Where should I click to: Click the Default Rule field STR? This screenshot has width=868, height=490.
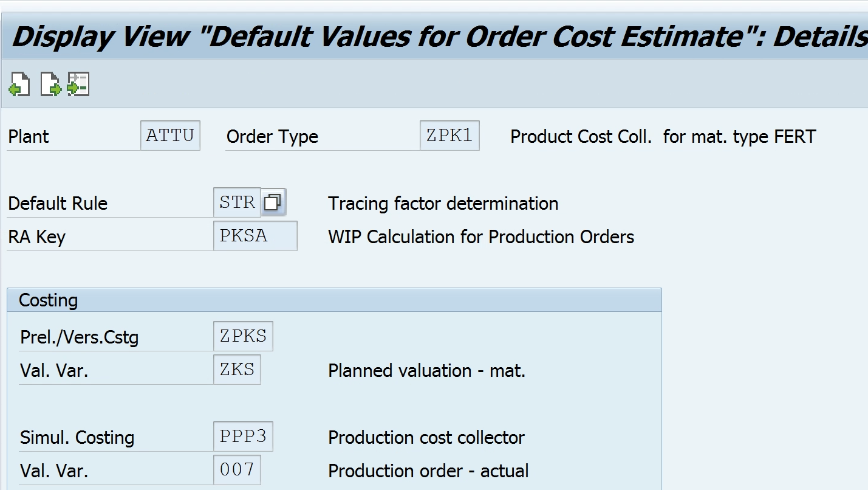point(237,202)
